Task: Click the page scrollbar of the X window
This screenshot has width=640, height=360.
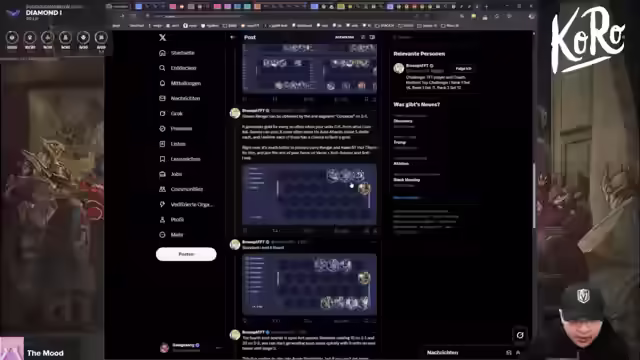Action: pos(534,196)
